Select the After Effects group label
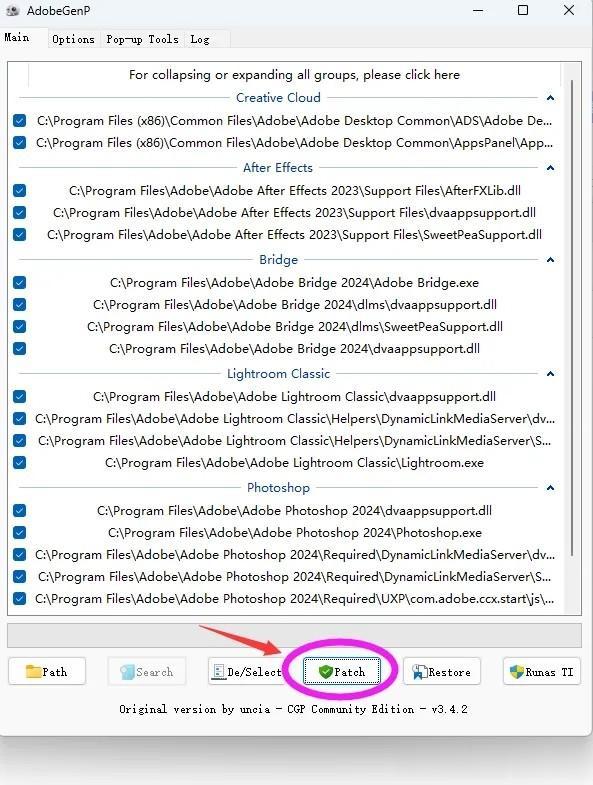 pos(278,168)
